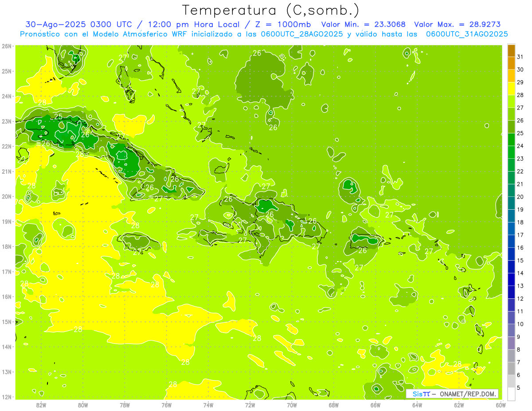This screenshot has height=411, width=532.
Task: Click the '18N' latitude axis label
Action: click(x=7, y=247)
